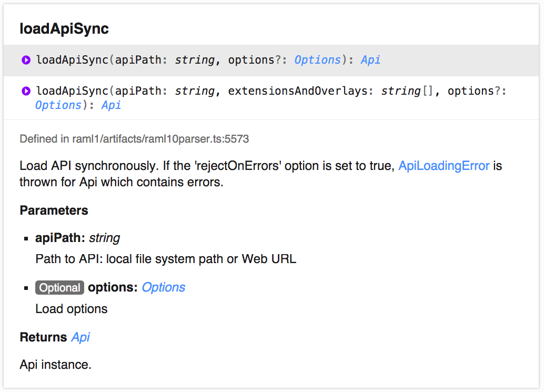Click the 'Api instance.' return description
Image resolution: width=544 pixels, height=392 pixels.
pyautogui.click(x=56, y=365)
